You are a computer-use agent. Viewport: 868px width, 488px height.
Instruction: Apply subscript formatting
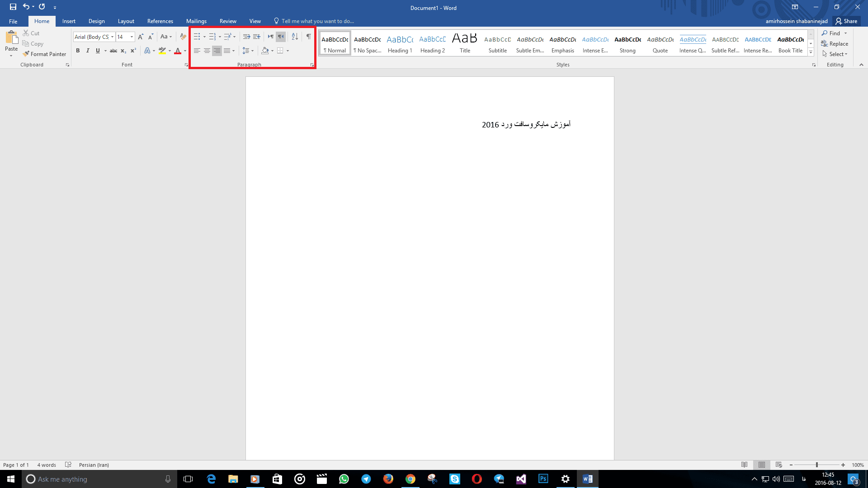[123, 51]
